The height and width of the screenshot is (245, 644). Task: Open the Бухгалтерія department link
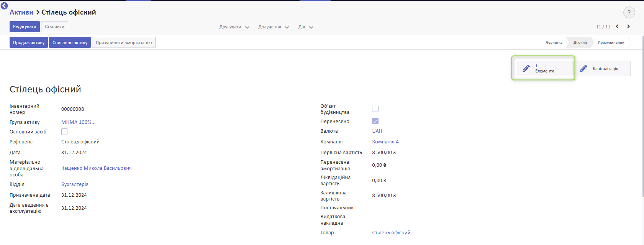tap(75, 184)
